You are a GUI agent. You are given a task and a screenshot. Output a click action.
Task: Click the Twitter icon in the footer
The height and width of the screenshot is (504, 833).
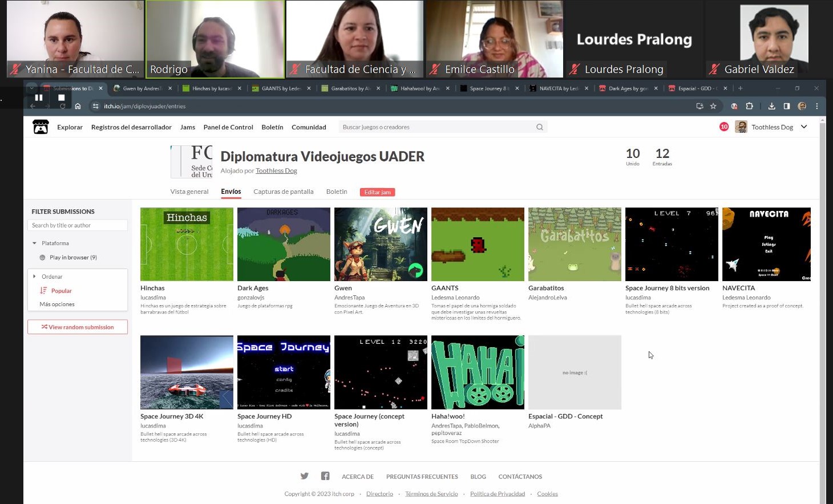click(305, 476)
